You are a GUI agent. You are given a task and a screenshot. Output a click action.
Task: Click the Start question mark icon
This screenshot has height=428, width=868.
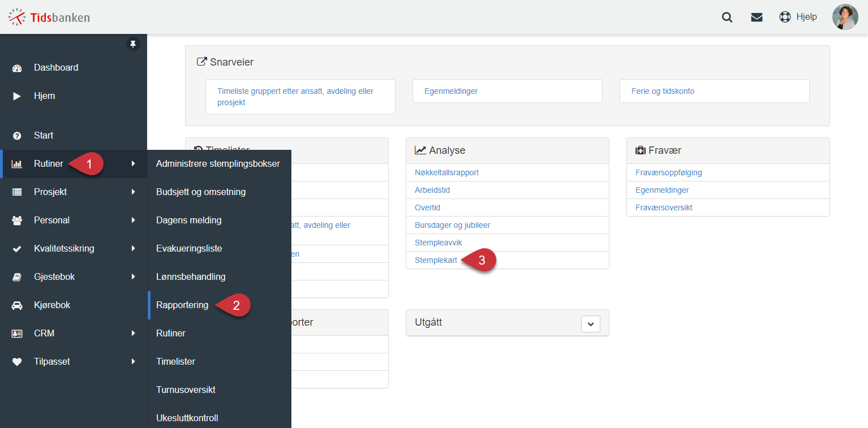17,136
